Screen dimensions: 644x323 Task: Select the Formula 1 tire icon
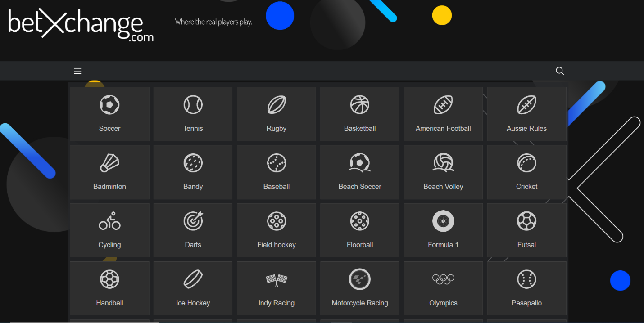coord(443,221)
